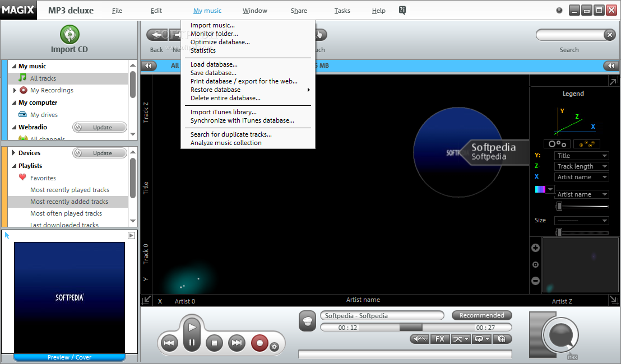
Task: Click the Webradio Update button
Action: tap(100, 128)
